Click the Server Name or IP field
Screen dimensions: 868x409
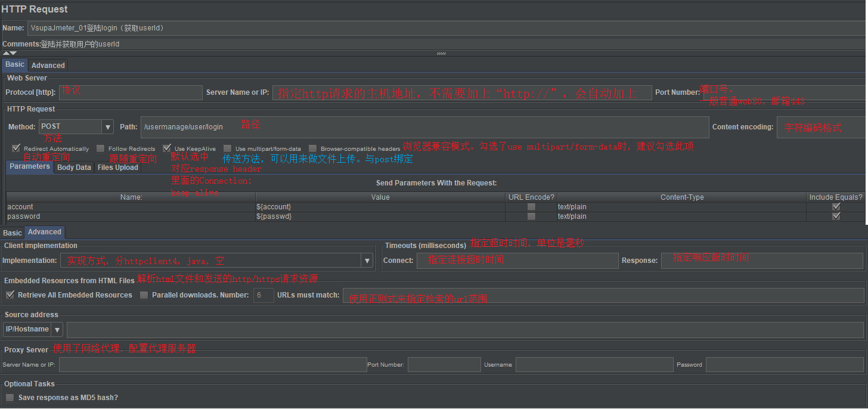tap(462, 92)
